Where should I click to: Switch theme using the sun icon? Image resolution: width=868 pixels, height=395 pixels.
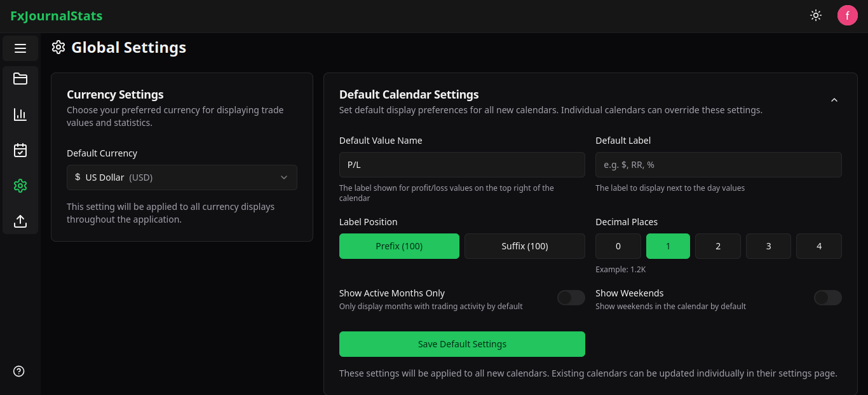[815, 15]
